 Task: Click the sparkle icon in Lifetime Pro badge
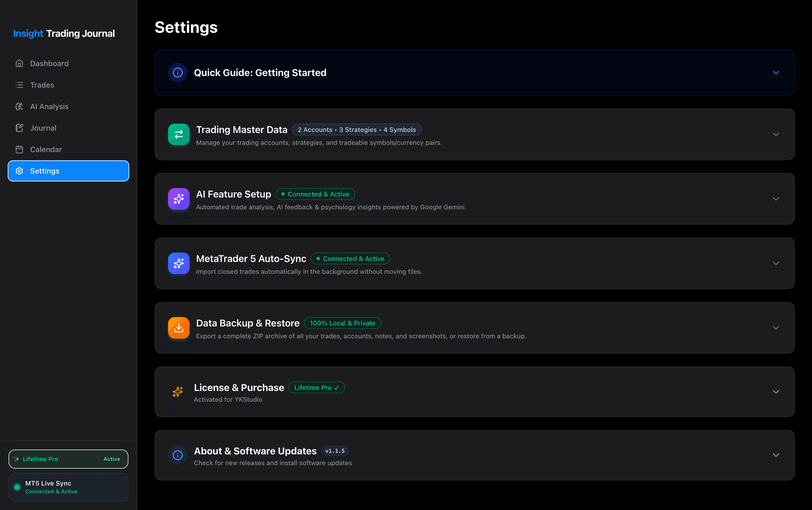tap(17, 459)
